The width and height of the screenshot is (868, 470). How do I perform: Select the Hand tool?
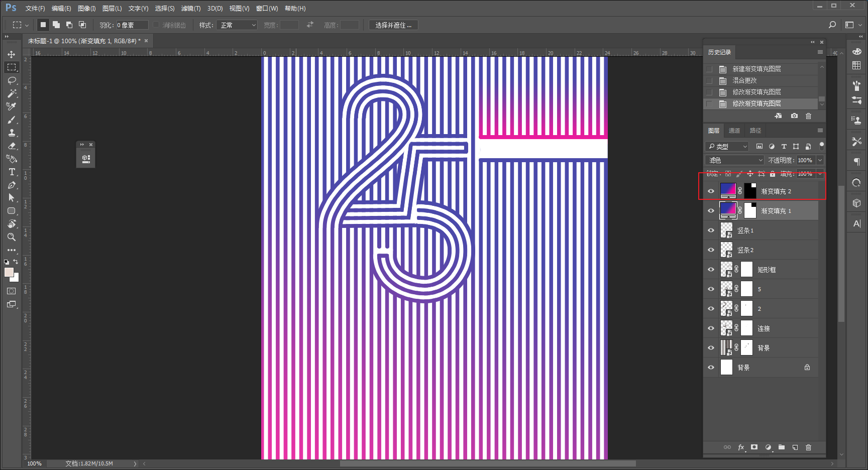click(12, 224)
